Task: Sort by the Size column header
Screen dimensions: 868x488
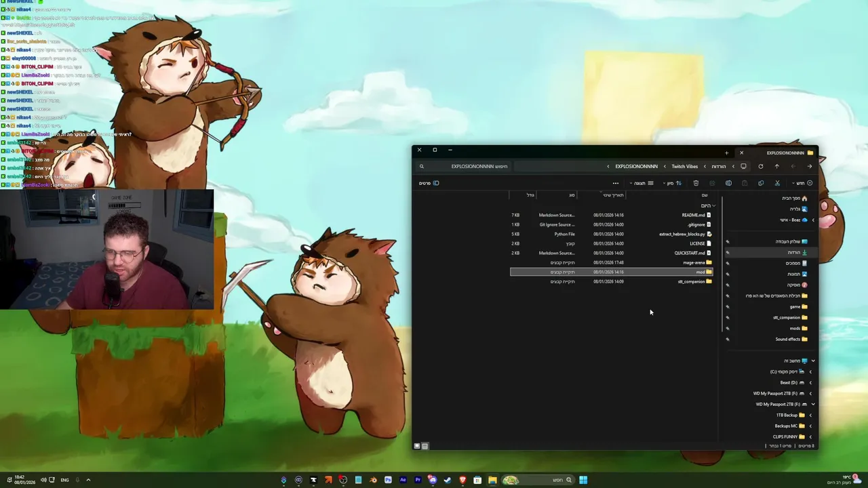Action: (x=530, y=195)
